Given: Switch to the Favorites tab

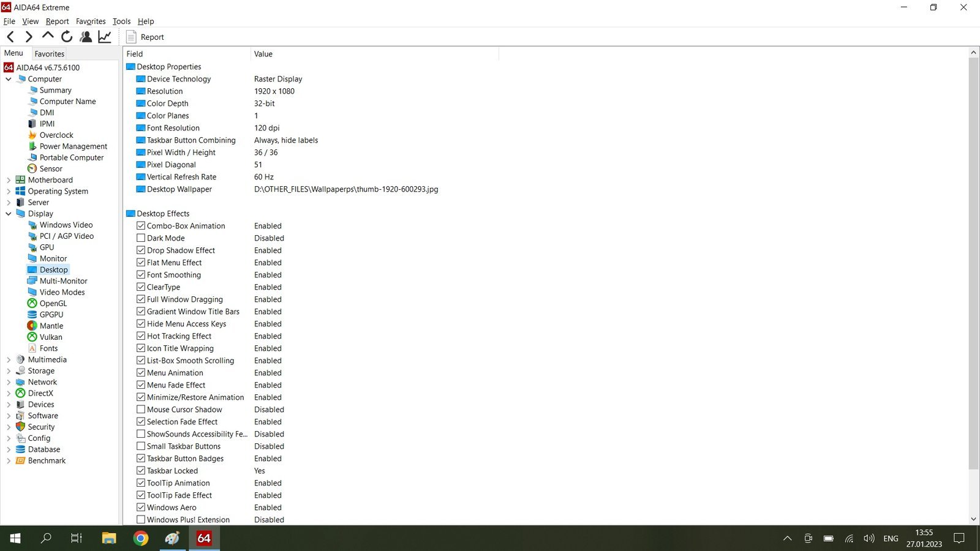Looking at the screenshot, I should pyautogui.click(x=49, y=54).
